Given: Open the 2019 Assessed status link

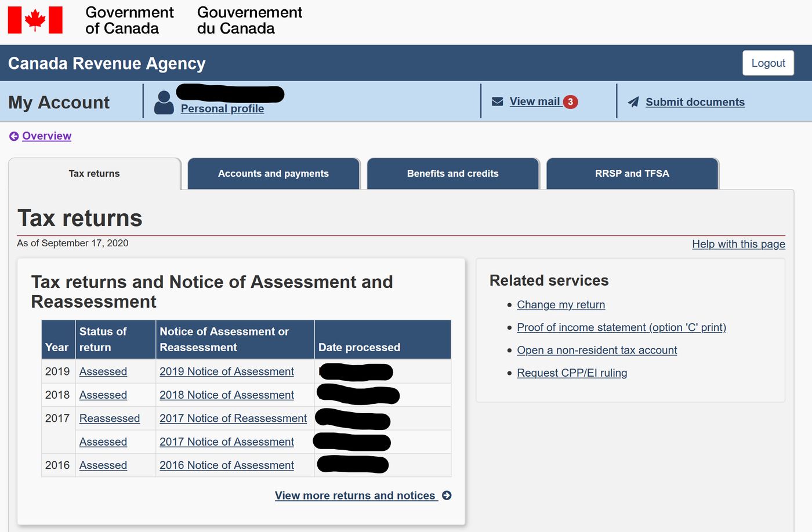Looking at the screenshot, I should pyautogui.click(x=103, y=371).
